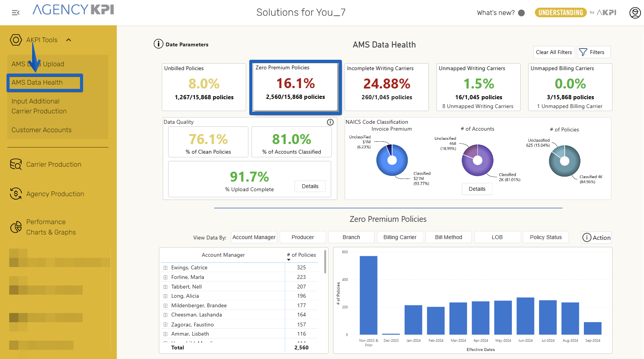Expand the Cheesman, Lashanda row
644x359 pixels.
coord(165,315)
